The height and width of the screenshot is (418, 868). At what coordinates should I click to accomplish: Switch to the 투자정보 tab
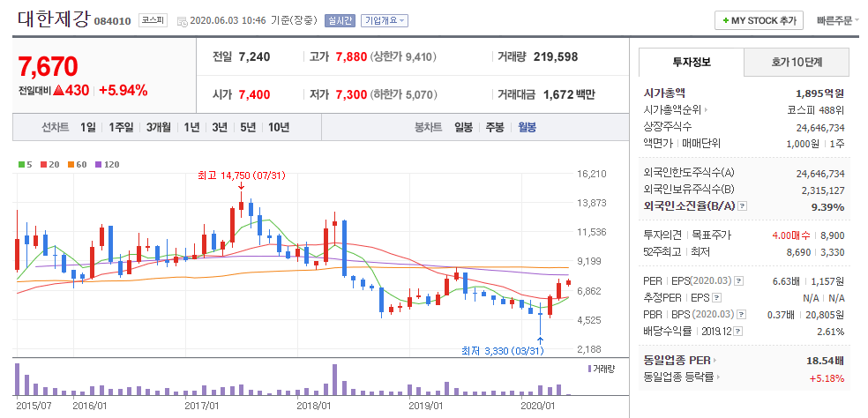coord(692,62)
